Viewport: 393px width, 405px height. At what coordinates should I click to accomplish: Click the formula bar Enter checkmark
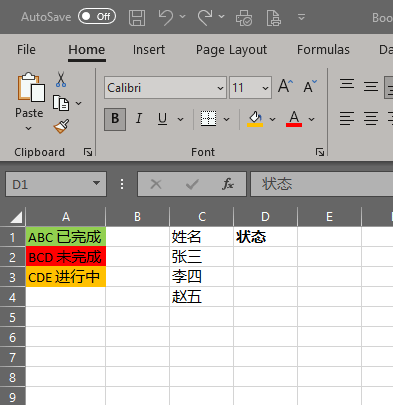(192, 184)
